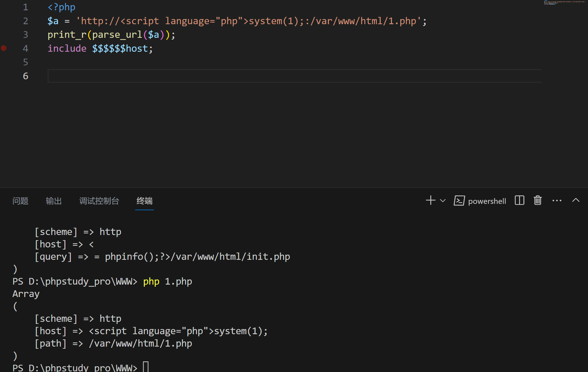Click line number 5 in gutter
This screenshot has height=372, width=588.
coord(25,62)
